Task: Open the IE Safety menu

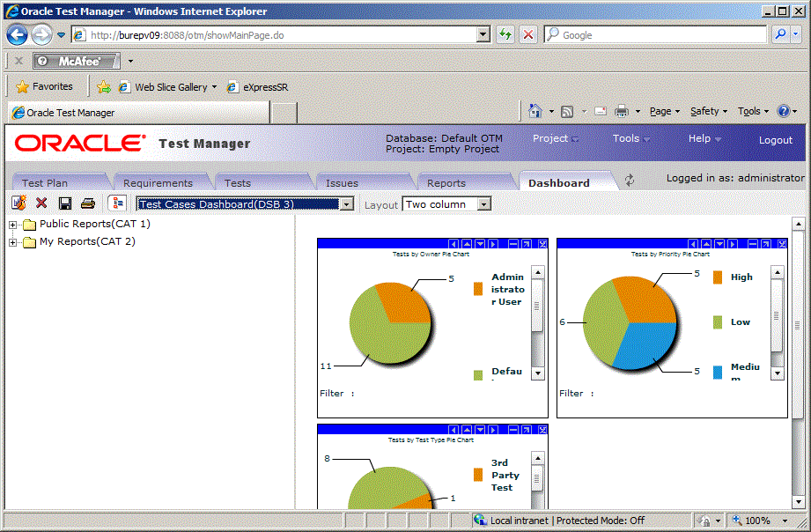Action: (709, 111)
